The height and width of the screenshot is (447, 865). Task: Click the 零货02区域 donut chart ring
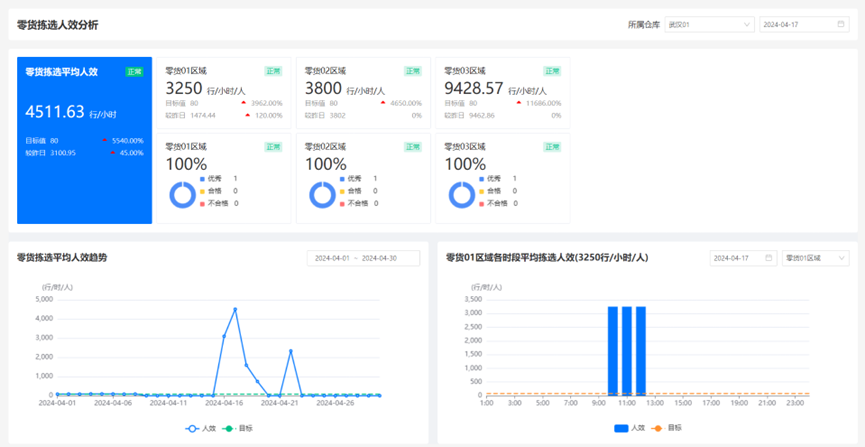click(x=322, y=194)
